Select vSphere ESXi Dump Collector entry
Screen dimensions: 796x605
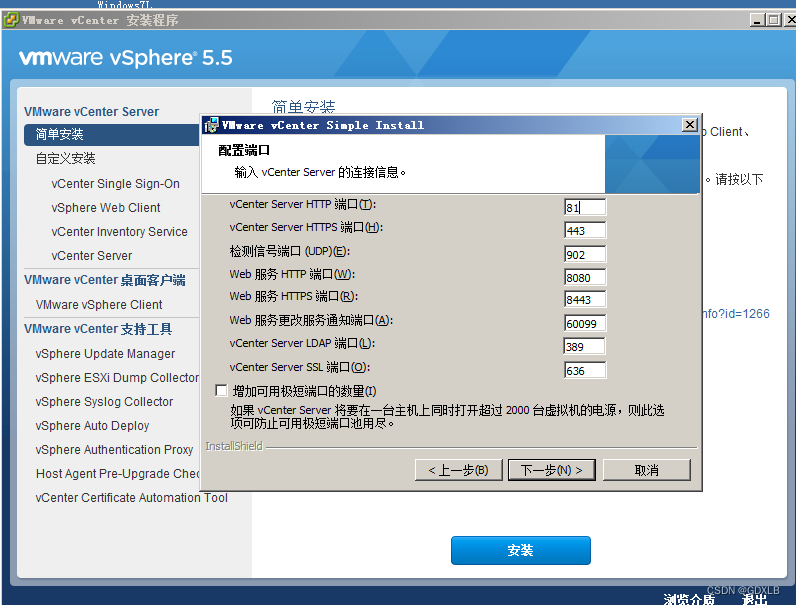[x=117, y=378]
